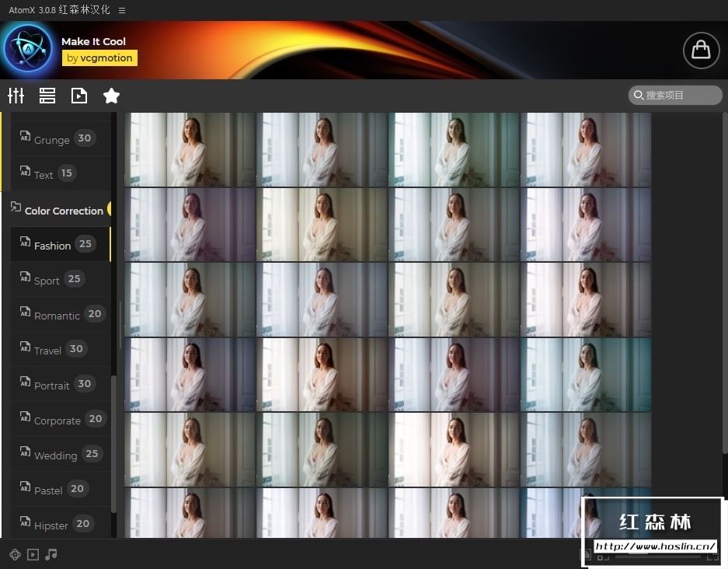Click the target crosshair icon in bottom bar
The image size is (728, 569).
point(15,554)
